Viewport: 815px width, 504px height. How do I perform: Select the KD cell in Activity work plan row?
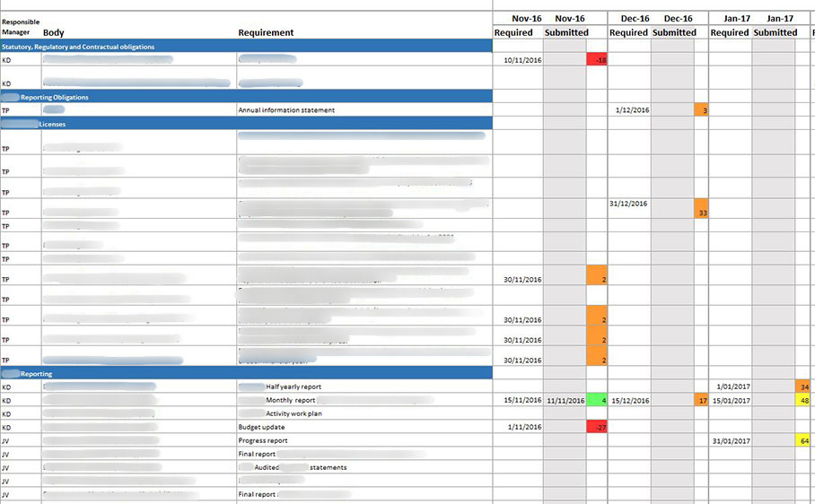pyautogui.click(x=21, y=413)
